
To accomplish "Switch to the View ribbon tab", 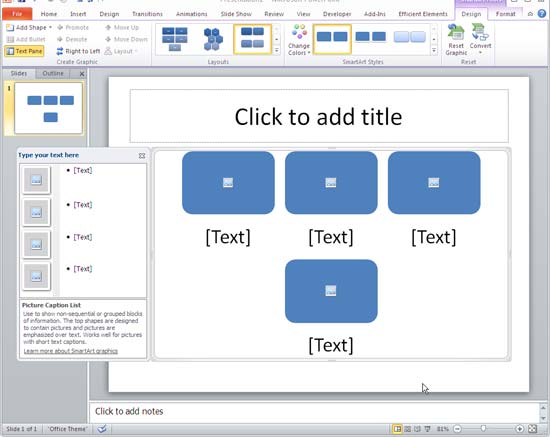I will (303, 14).
